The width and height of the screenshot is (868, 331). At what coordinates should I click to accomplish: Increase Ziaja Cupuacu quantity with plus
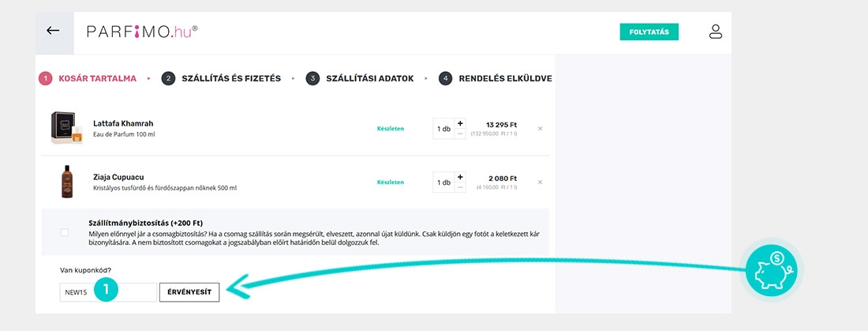click(x=461, y=177)
